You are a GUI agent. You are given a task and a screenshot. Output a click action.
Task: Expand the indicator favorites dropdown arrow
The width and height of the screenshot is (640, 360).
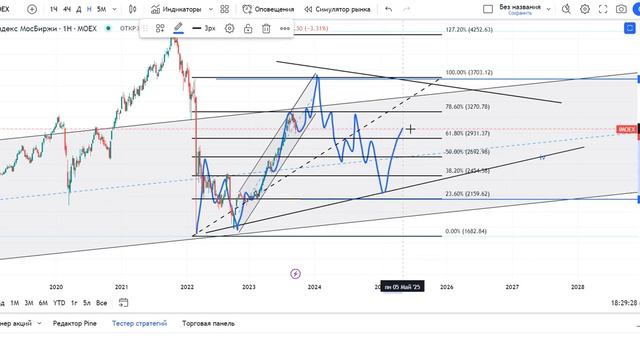211,9
